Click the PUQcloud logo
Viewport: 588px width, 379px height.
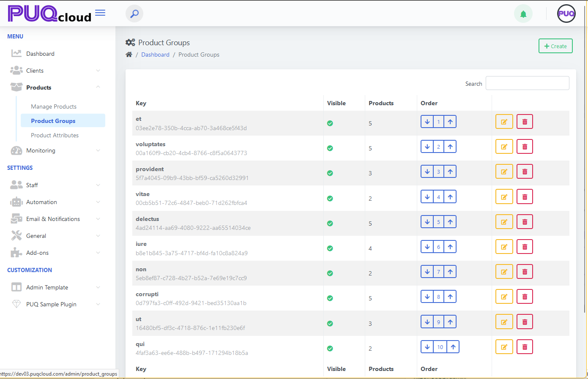(49, 14)
